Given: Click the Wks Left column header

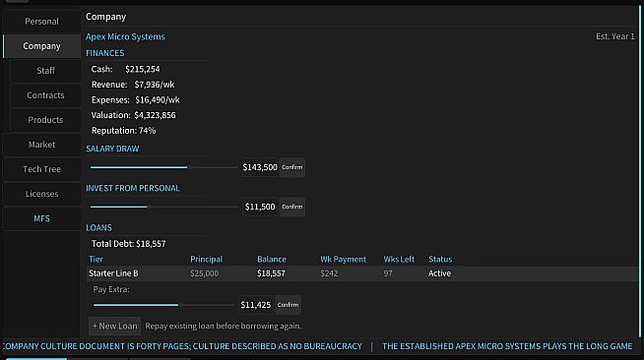Looking at the screenshot, I should (399, 259).
